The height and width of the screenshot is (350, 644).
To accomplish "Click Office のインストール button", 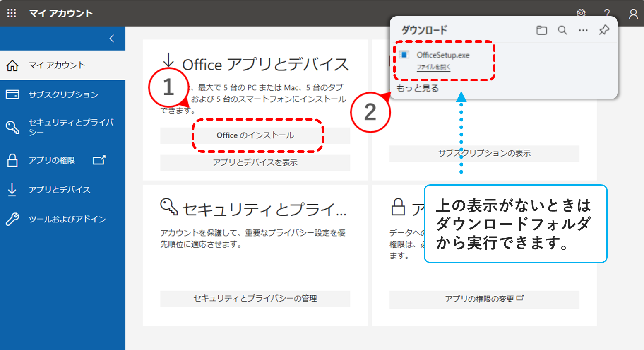I will point(255,135).
